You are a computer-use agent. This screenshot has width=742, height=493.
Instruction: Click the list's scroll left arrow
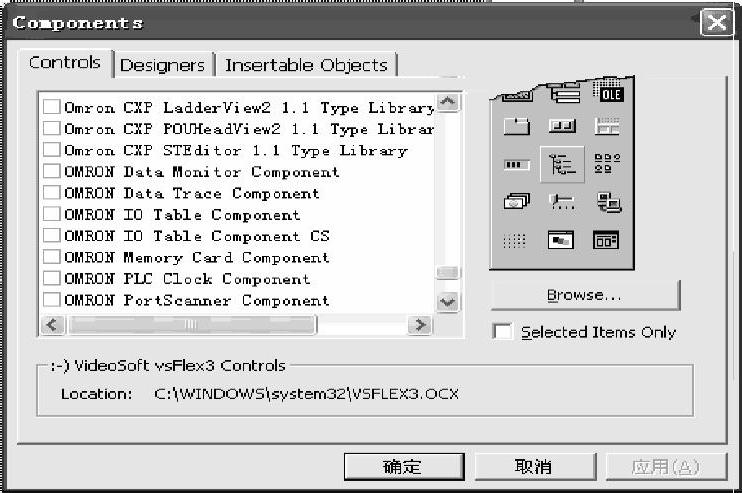[x=52, y=325]
